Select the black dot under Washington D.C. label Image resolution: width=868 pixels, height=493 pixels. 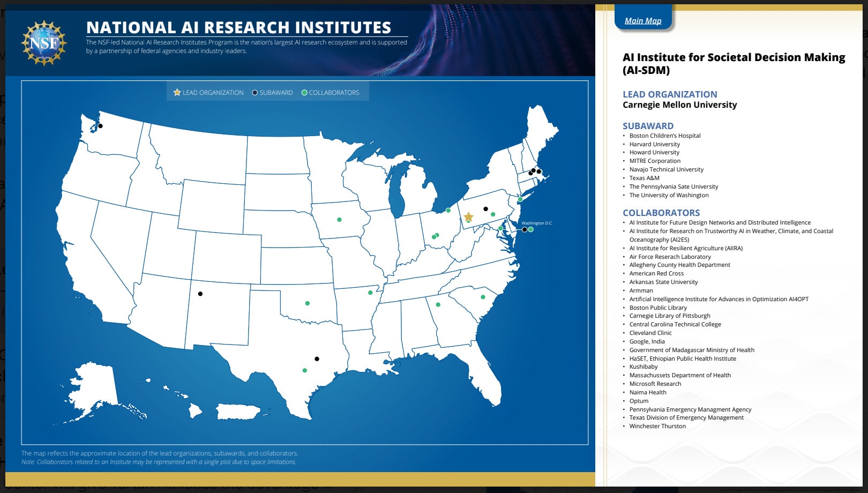coord(525,229)
